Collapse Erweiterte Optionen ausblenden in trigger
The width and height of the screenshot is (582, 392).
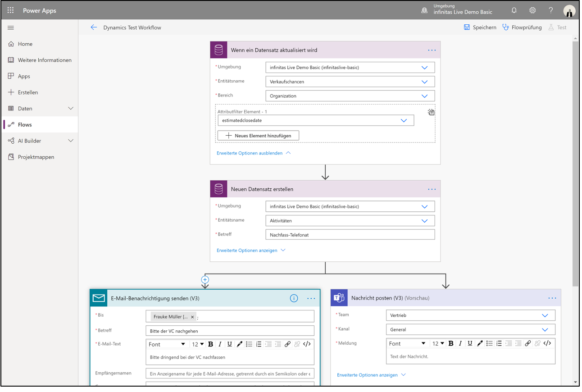click(254, 153)
